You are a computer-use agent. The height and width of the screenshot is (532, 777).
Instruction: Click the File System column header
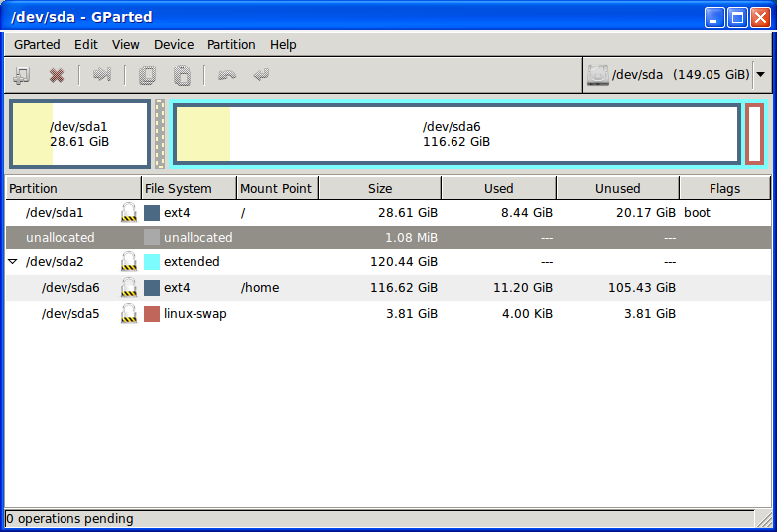tap(179, 188)
